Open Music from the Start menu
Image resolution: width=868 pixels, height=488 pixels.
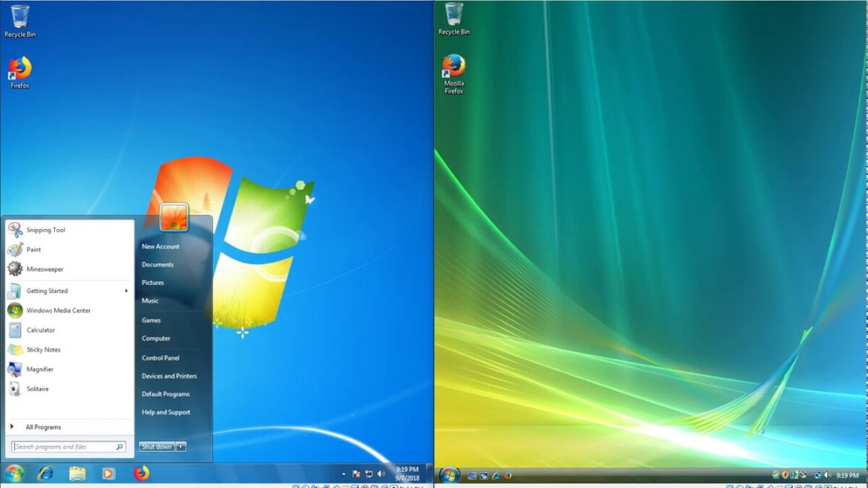pos(150,301)
